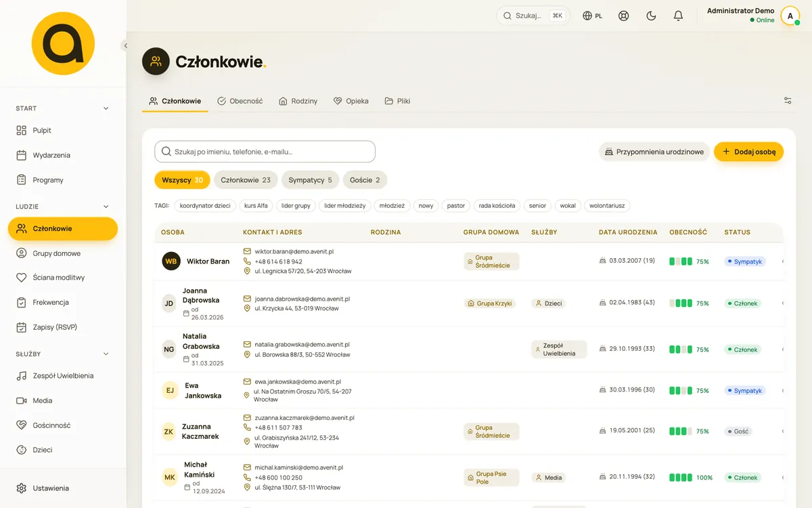Open Zespół Uwielbienia music icon item
812x508 pixels.
point(21,376)
